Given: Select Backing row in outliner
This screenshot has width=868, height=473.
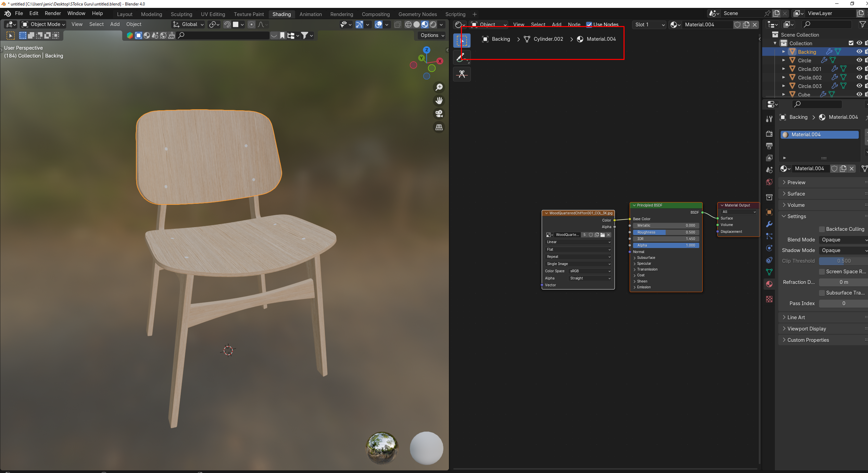Looking at the screenshot, I should (815, 52).
